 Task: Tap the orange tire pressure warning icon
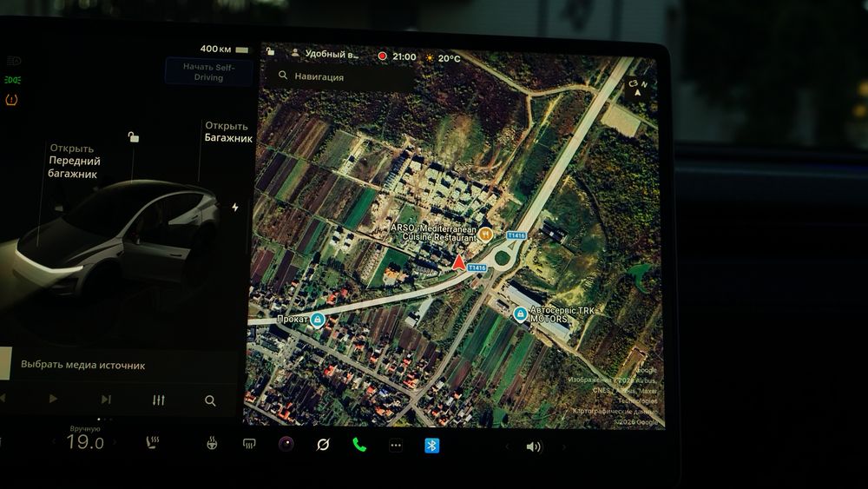pos(11,100)
